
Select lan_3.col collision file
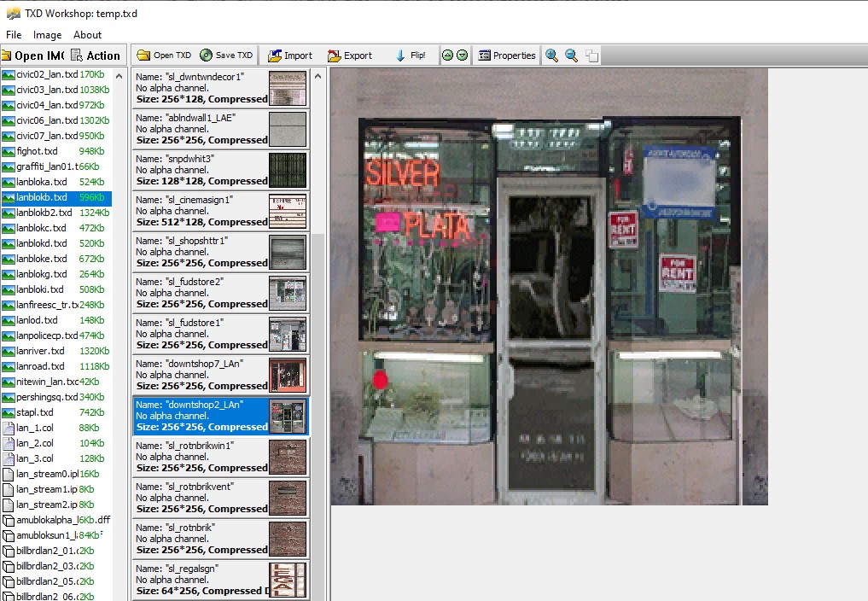click(x=56, y=458)
